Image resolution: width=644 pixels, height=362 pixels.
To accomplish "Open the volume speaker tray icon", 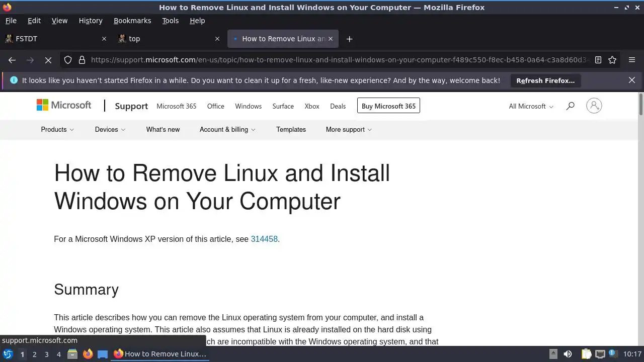I will 568,354.
